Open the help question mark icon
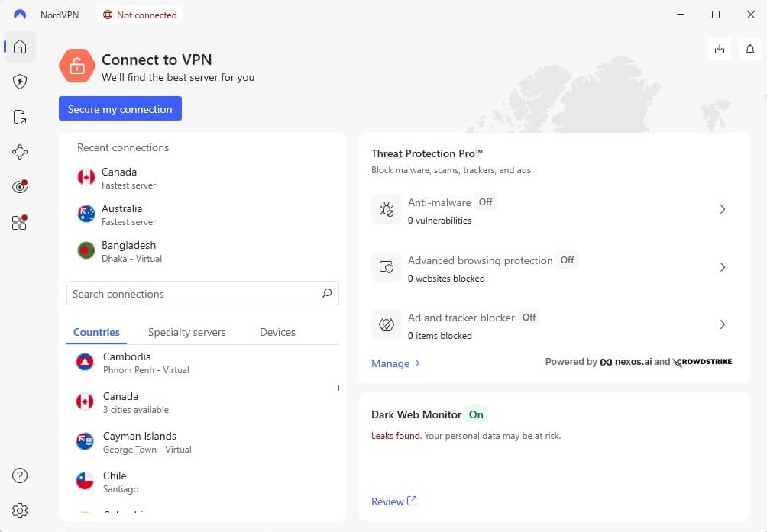Viewport: 767px width, 532px height. 19,475
